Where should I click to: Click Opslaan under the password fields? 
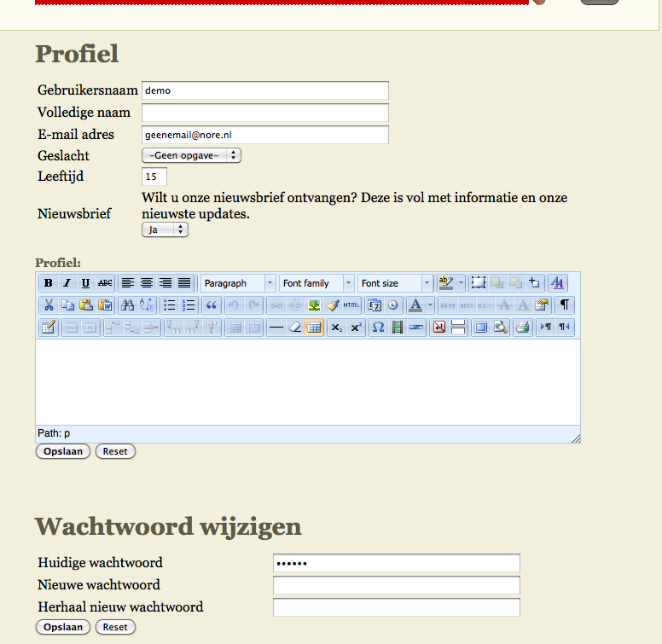[x=63, y=627]
